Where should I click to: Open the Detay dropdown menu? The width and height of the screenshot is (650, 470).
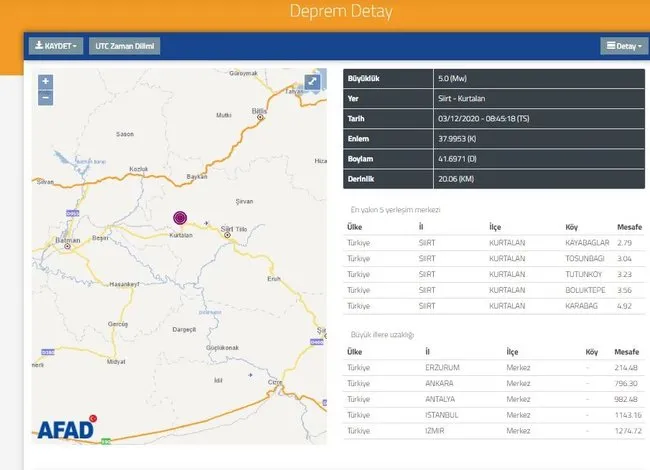[623, 46]
